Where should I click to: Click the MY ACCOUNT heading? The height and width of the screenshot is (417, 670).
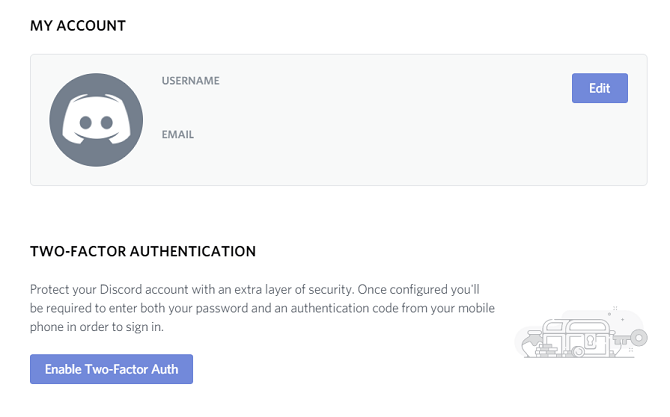[78, 25]
